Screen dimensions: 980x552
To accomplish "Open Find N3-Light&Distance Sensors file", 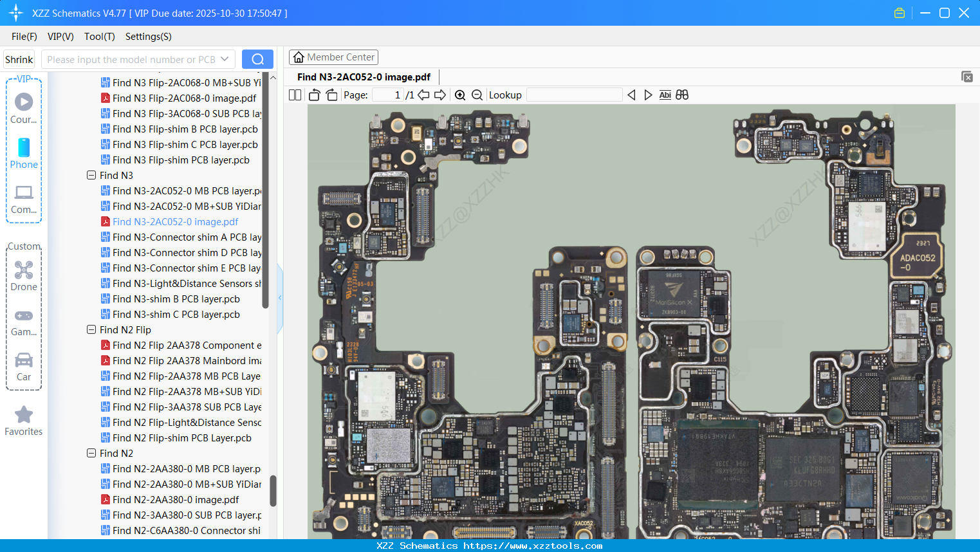I will (181, 283).
